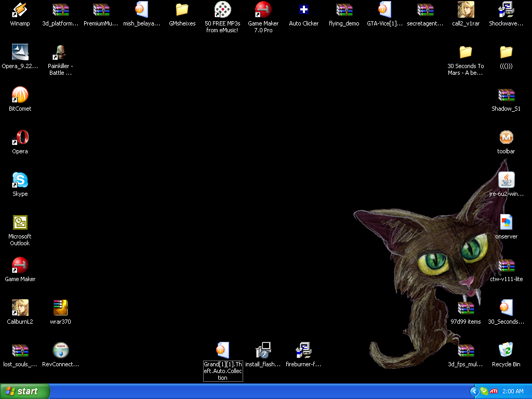This screenshot has width=532, height=399.
Task: Select the GTA-Vice torrent file
Action: [x=385, y=10]
